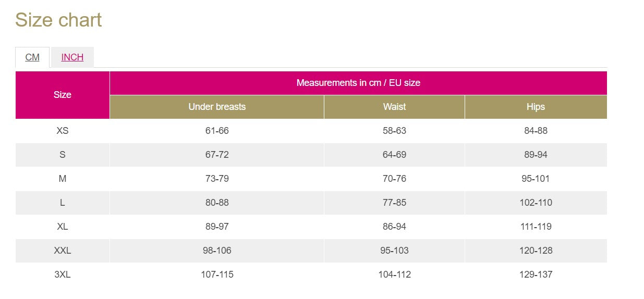Select the XS size row label
This screenshot has width=644, height=299.
63,131
